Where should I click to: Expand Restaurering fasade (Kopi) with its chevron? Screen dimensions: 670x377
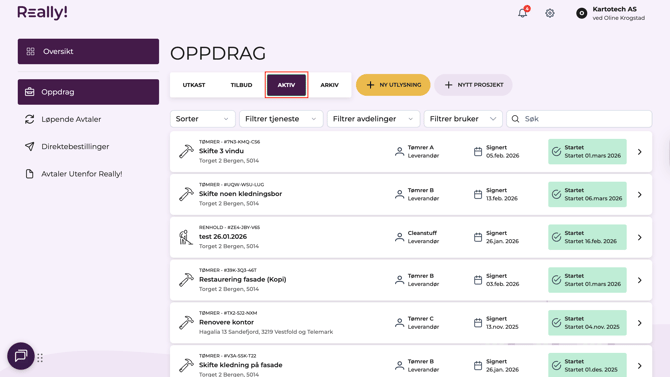click(640, 280)
